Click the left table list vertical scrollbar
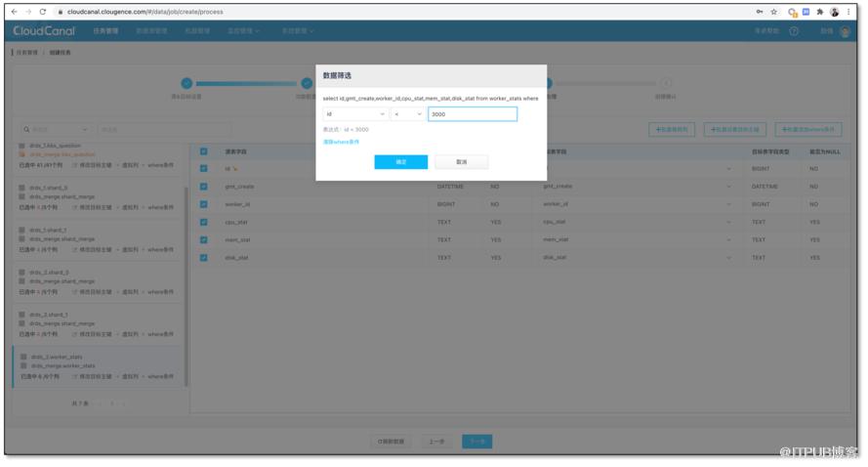Screen dimensions: 868x467 pyautogui.click(x=186, y=286)
